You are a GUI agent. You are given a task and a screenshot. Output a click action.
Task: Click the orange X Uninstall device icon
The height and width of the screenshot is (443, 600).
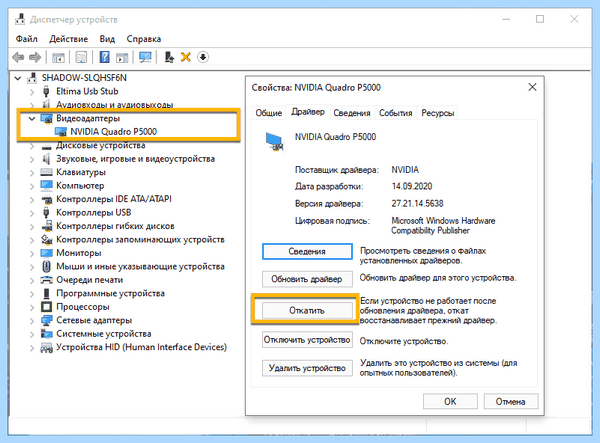pos(186,57)
